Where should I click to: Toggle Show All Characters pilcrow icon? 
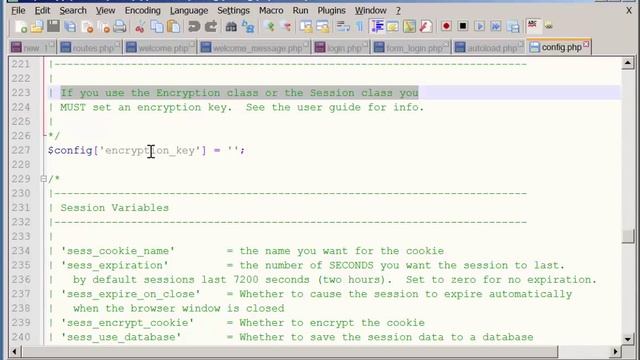tap(360, 27)
